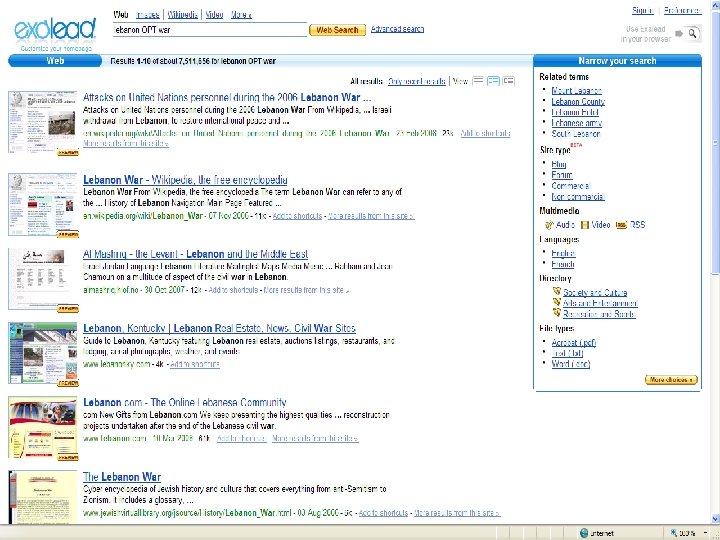Image resolution: width=720 pixels, height=540 pixels.
Task: Narrow search to Lebanese army
Action: coord(576,123)
